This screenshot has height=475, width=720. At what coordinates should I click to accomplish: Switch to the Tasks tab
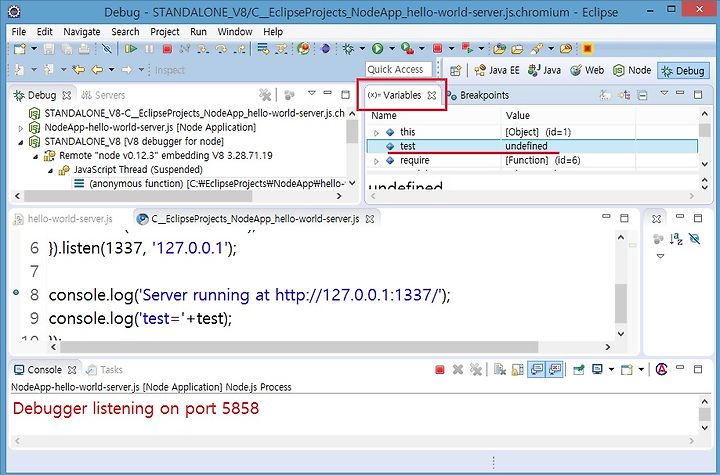point(105,370)
